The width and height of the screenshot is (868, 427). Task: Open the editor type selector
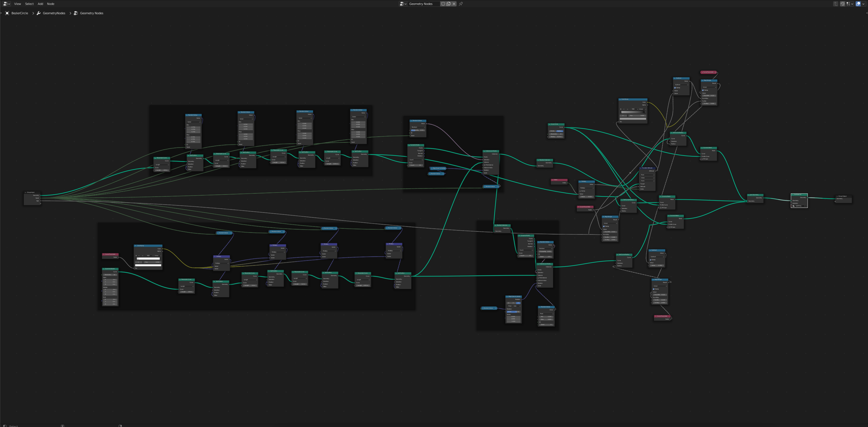[x=7, y=4]
